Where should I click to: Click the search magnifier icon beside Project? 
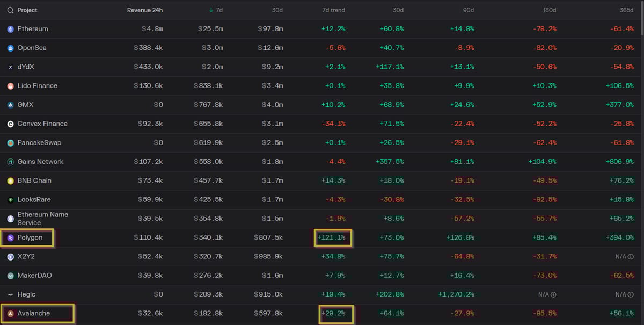coord(10,10)
